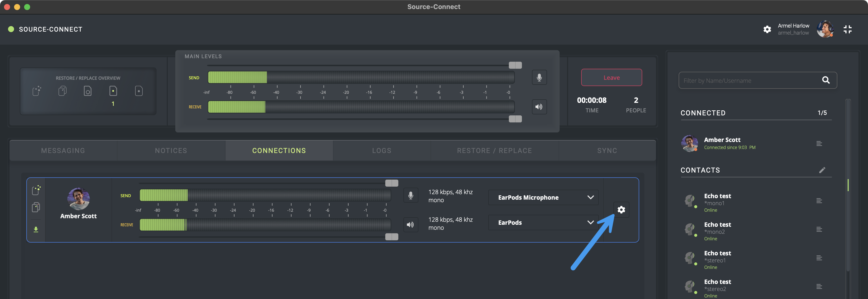This screenshot has height=299, width=868.
Task: Click the red Leave button
Action: [611, 78]
